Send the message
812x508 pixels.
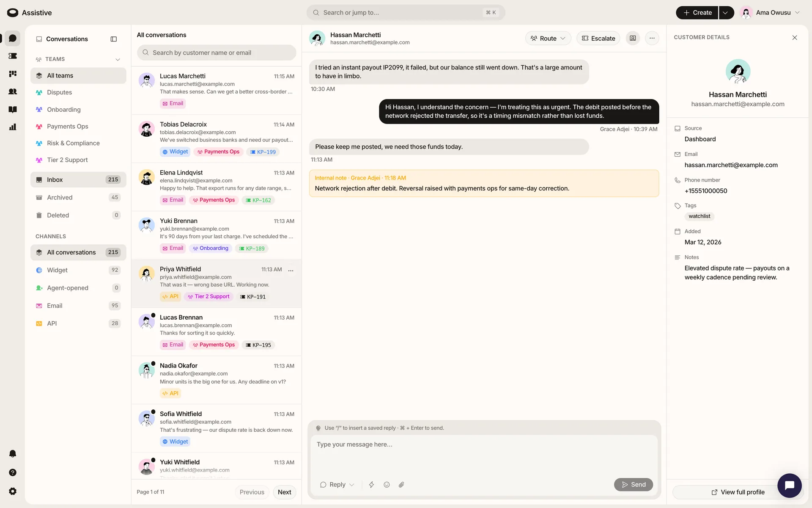(634, 485)
